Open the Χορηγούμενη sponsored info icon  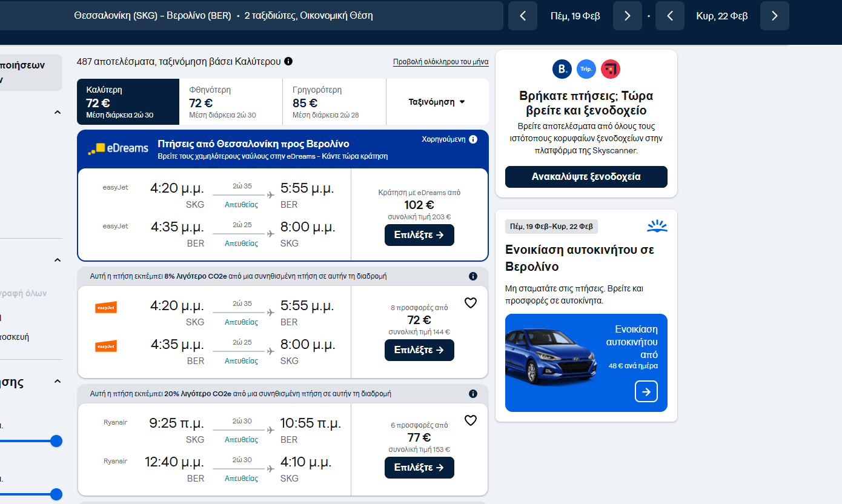click(x=473, y=139)
